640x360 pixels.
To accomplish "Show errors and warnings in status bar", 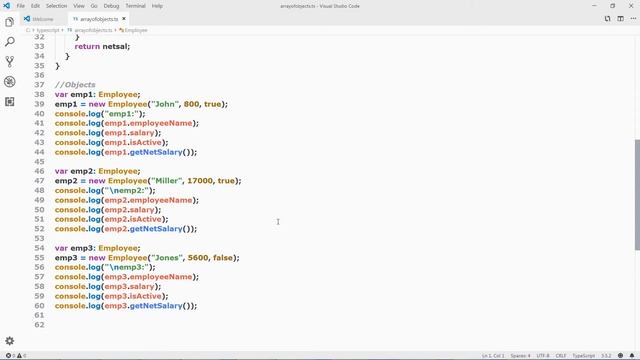I will point(16,356).
